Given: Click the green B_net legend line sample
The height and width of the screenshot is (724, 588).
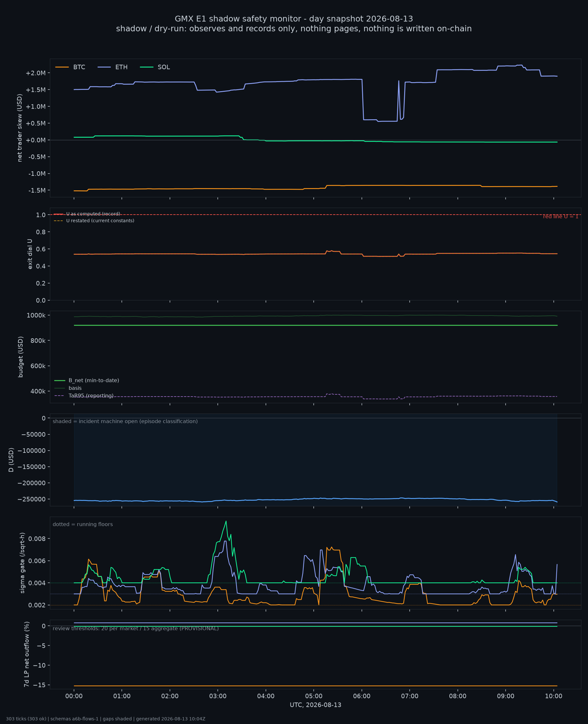Looking at the screenshot, I should 60,380.
